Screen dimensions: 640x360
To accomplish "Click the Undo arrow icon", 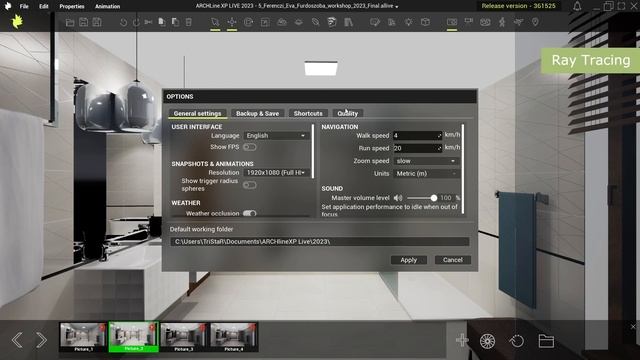I will [123, 22].
